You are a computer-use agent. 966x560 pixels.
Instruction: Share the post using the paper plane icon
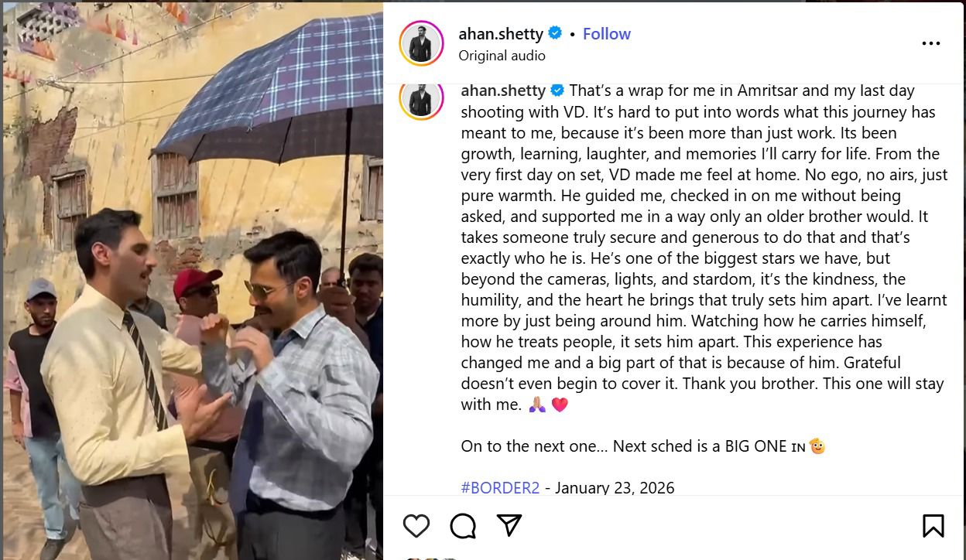(x=509, y=526)
